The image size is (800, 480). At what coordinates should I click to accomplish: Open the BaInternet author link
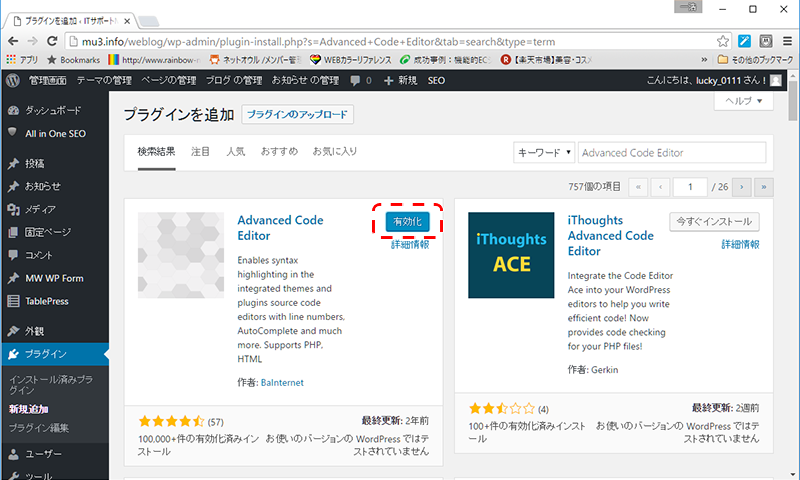pos(282,383)
